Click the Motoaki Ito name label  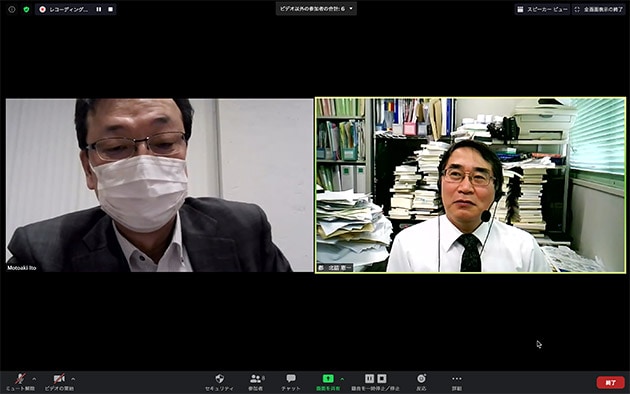coord(22,268)
